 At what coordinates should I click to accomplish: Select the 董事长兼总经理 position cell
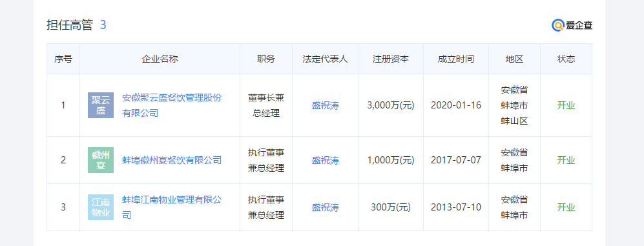[x=266, y=105]
